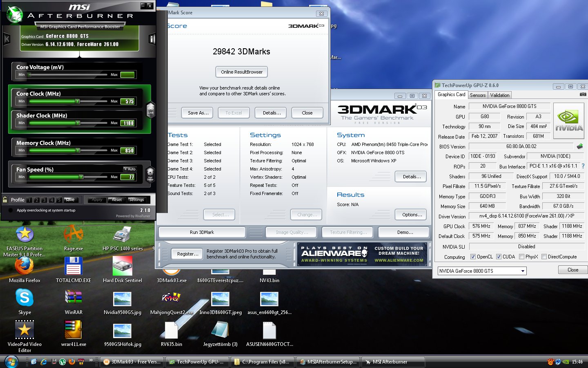Click the Online ResultBrowser button
This screenshot has height=368, width=588.
[x=242, y=72]
